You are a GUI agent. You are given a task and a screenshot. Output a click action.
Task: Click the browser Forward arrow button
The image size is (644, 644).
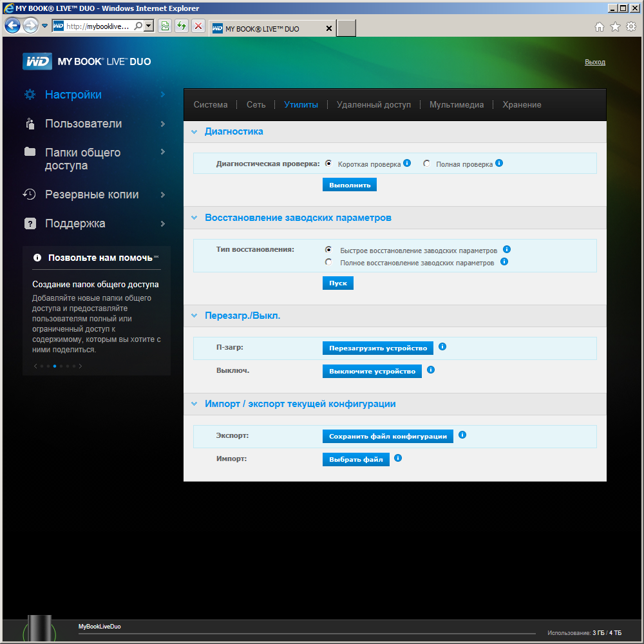30,26
